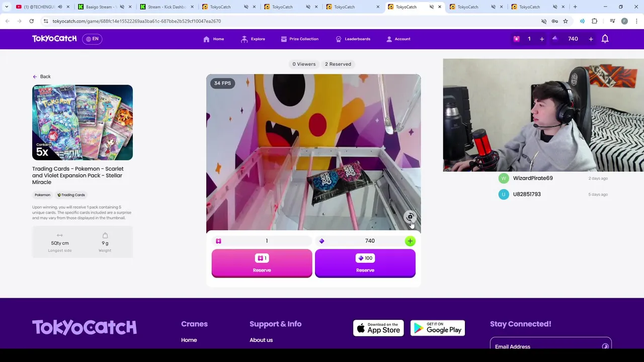Click the TokyoCatch logo in the header
Image resolution: width=644 pixels, height=362 pixels.
click(54, 39)
